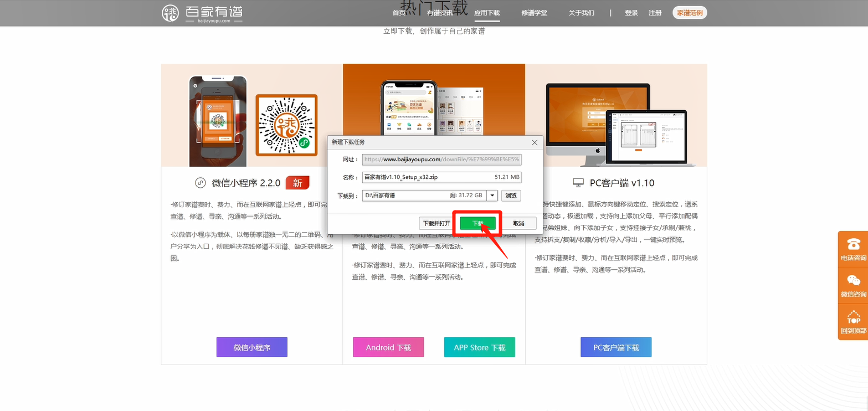
Task: Expand the download path dropdown arrow
Action: coord(492,196)
